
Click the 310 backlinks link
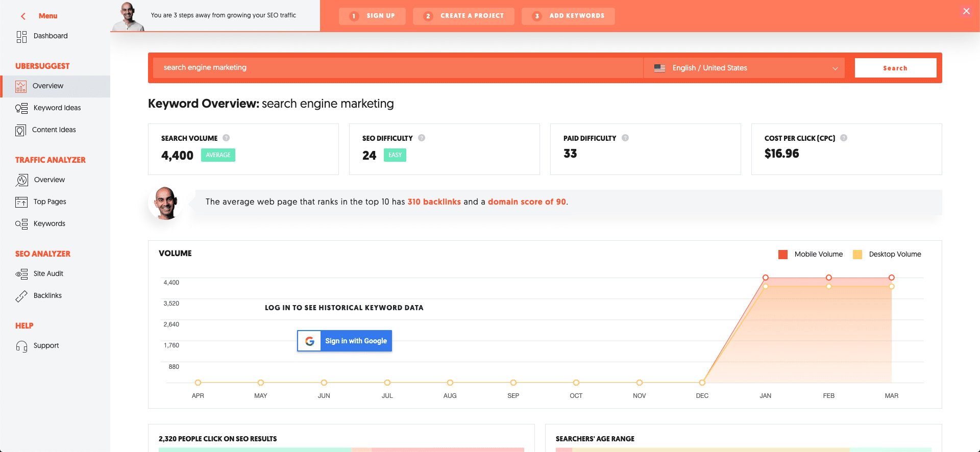[x=434, y=202]
